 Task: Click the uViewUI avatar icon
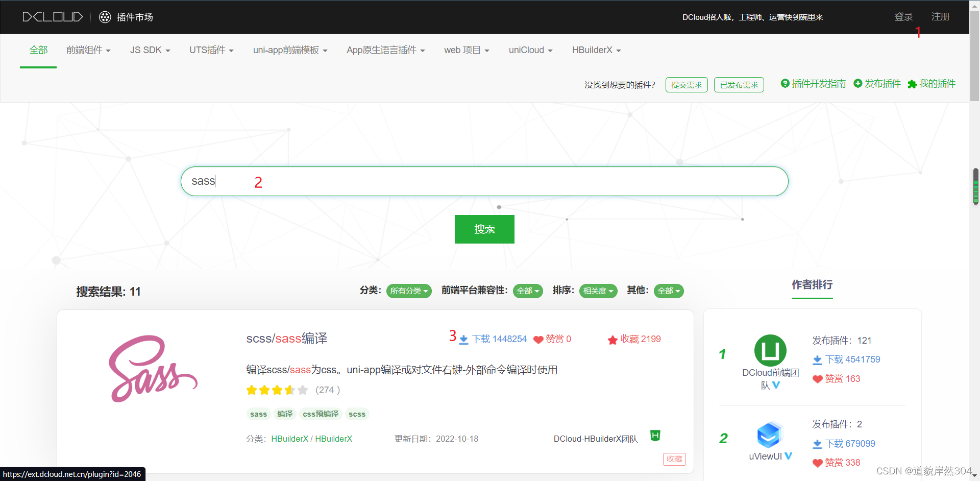tap(770, 435)
